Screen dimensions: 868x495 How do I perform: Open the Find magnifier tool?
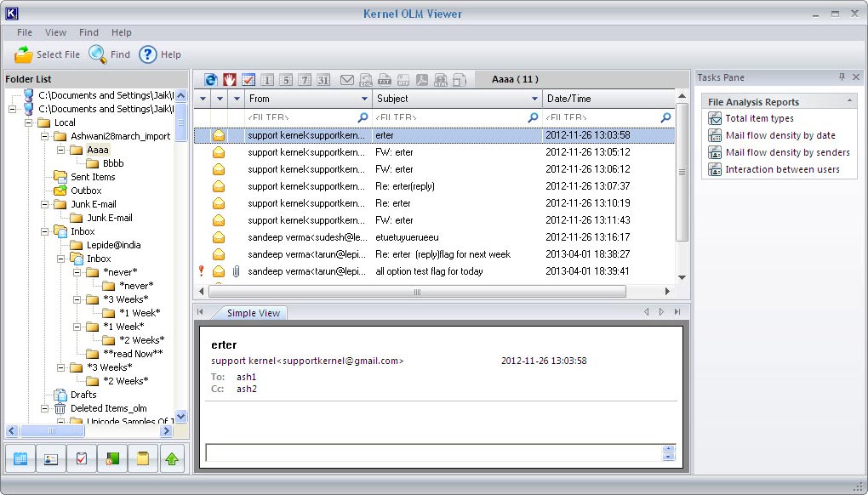(x=97, y=54)
